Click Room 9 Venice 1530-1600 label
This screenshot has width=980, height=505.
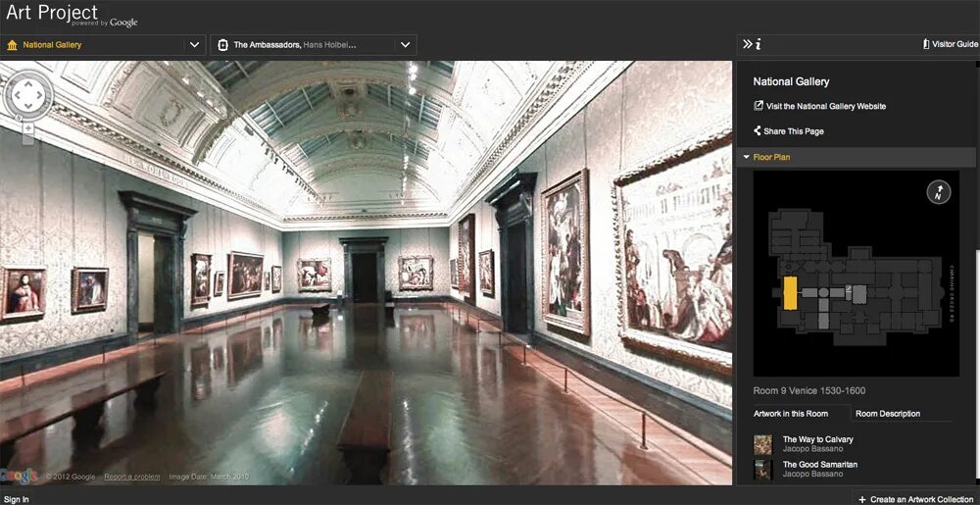tap(808, 391)
